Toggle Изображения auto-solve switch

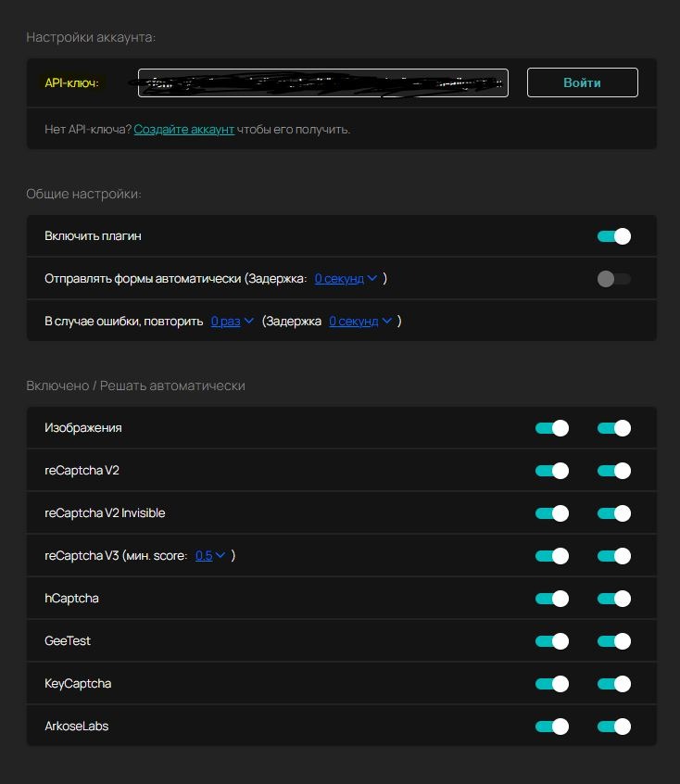(614, 428)
